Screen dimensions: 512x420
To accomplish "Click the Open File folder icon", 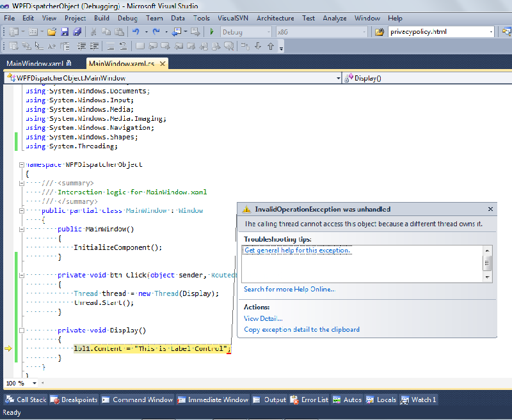I will click(x=52, y=32).
